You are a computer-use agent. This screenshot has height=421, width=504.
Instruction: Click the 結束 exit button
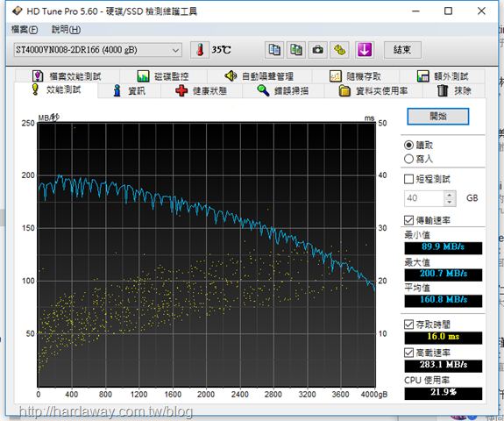click(402, 50)
